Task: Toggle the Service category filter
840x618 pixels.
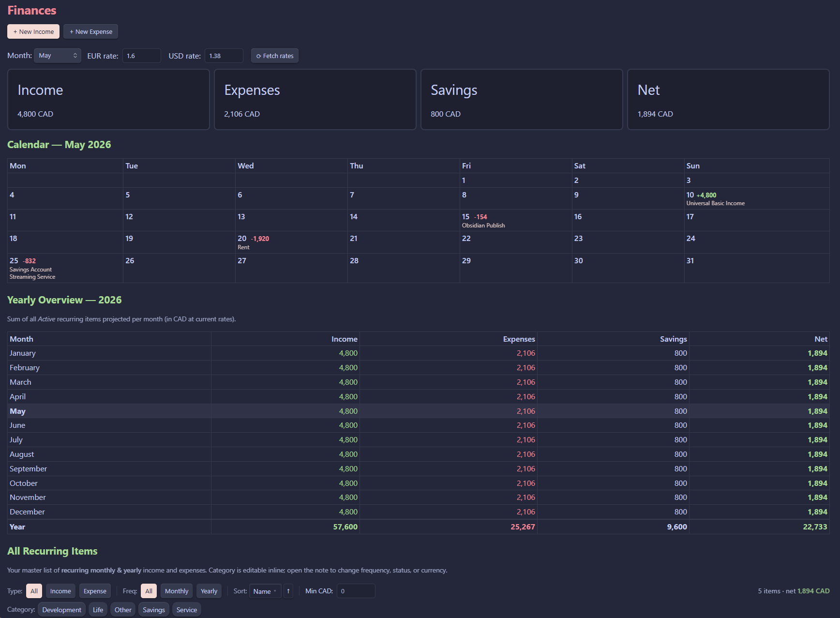Action: [187, 610]
